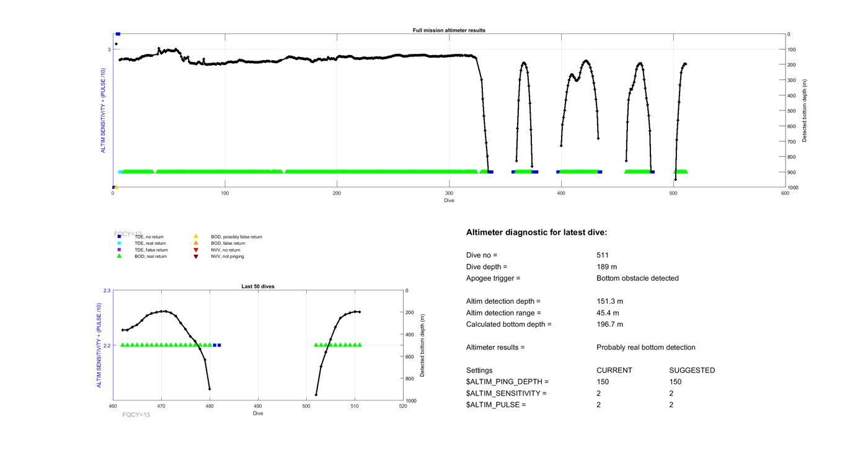Click the calculated bottom depth value '196.7 m'
The width and height of the screenshot is (868, 450).
(609, 324)
